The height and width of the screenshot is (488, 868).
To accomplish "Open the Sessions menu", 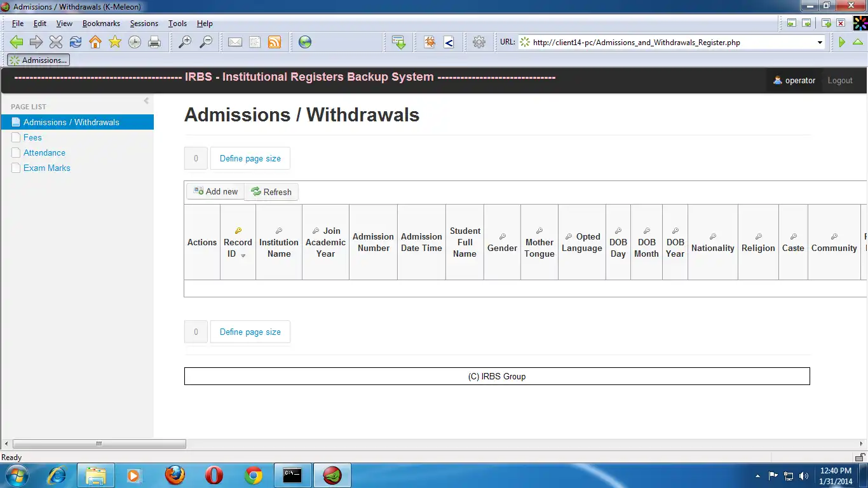I will click(x=144, y=24).
